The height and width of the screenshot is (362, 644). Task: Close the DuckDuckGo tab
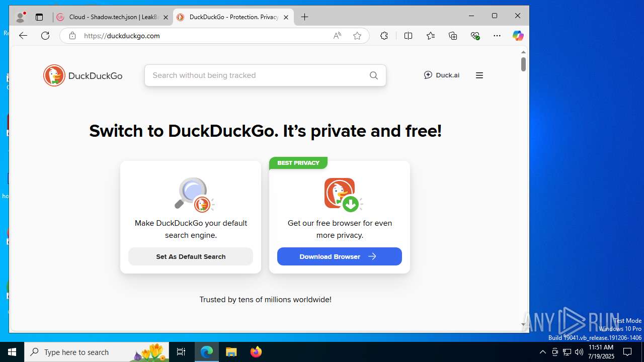click(286, 17)
